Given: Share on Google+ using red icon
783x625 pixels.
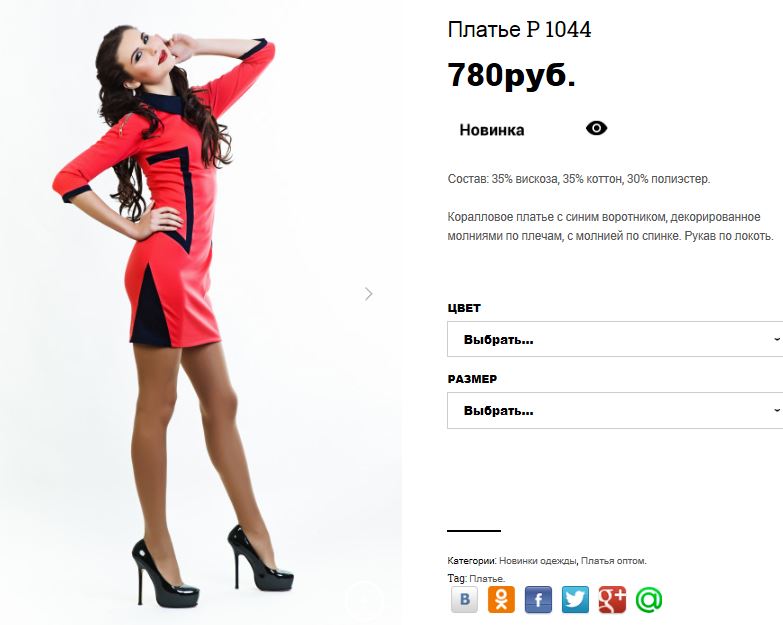Looking at the screenshot, I should (612, 600).
